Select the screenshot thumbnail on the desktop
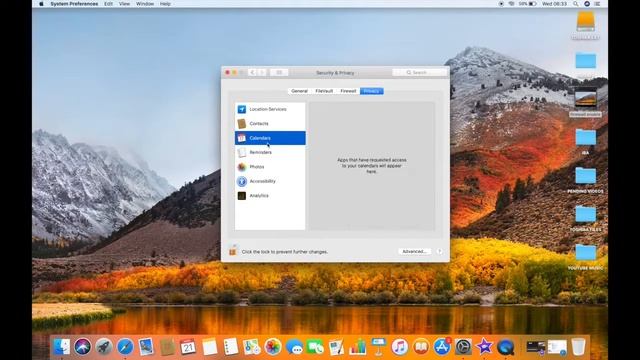 585,98
